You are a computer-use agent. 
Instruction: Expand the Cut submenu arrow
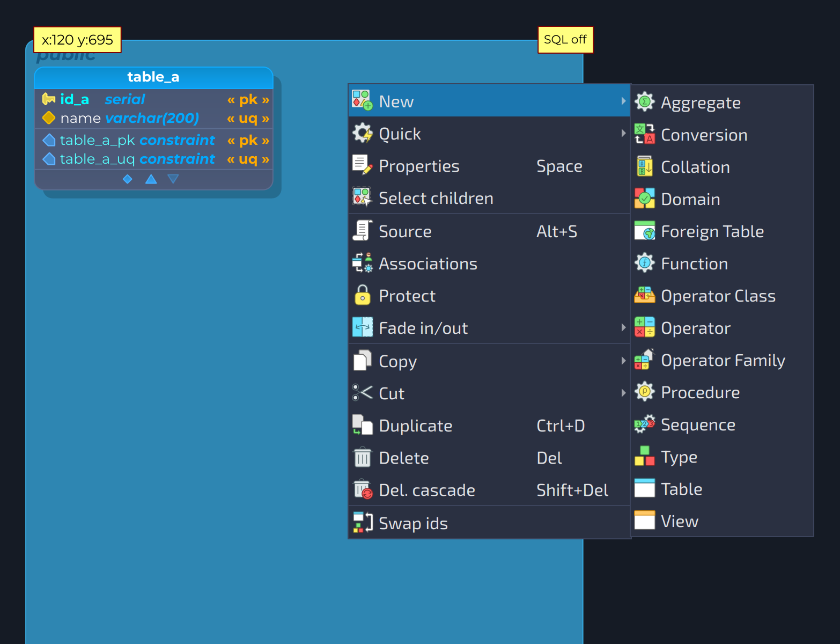click(x=623, y=393)
